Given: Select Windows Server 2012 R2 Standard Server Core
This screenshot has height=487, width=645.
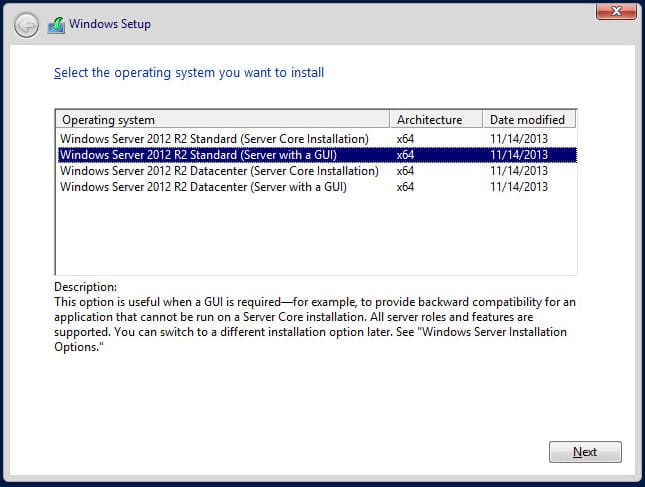Looking at the screenshot, I should tap(214, 138).
